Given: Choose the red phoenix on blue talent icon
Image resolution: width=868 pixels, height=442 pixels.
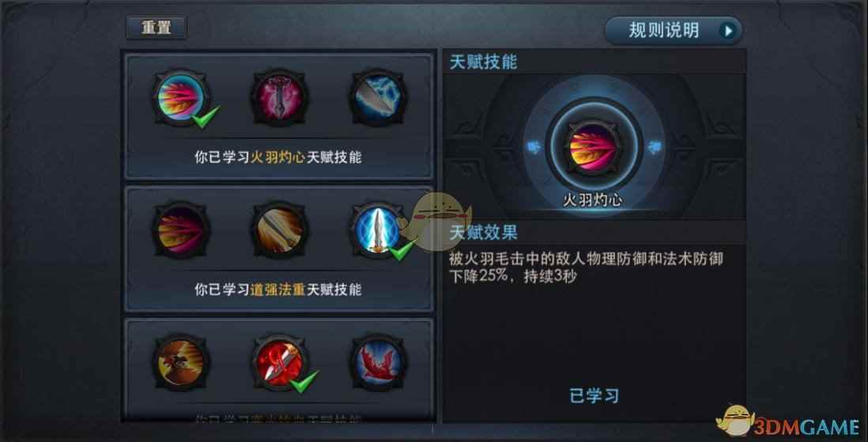Looking at the screenshot, I should (378, 362).
